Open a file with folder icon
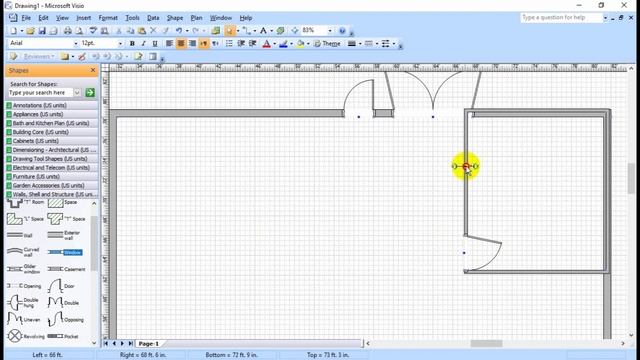Image resolution: width=640 pixels, height=360 pixels. coord(31,31)
